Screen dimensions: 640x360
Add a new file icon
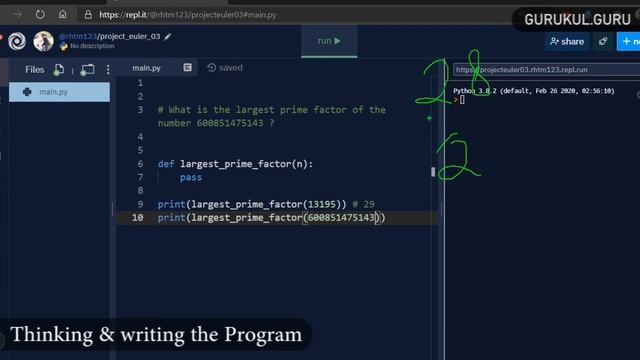pyautogui.click(x=59, y=70)
